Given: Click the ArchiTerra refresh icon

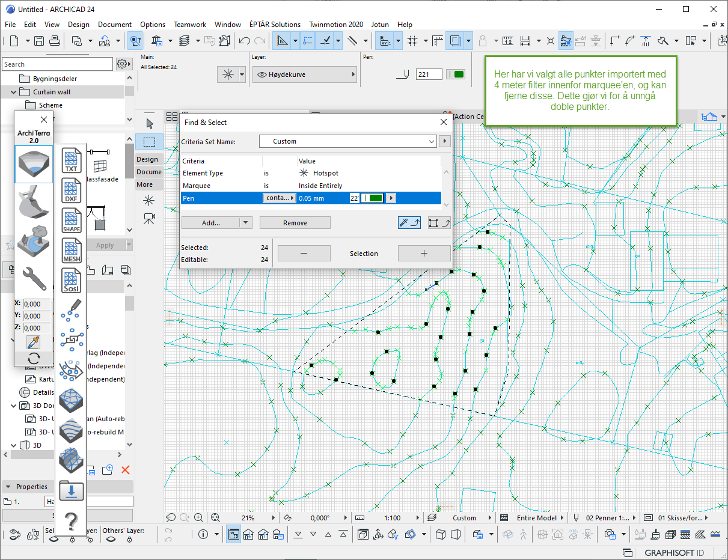Looking at the screenshot, I should tap(34, 359).
